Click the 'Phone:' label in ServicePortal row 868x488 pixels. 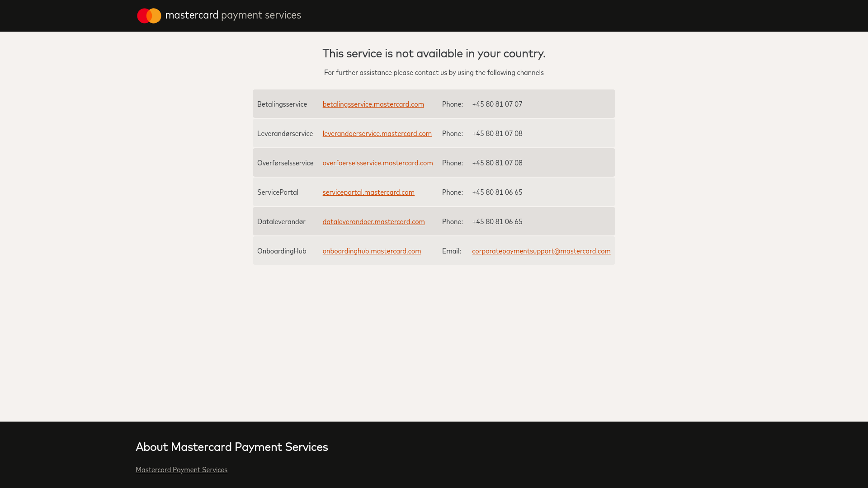coord(453,192)
